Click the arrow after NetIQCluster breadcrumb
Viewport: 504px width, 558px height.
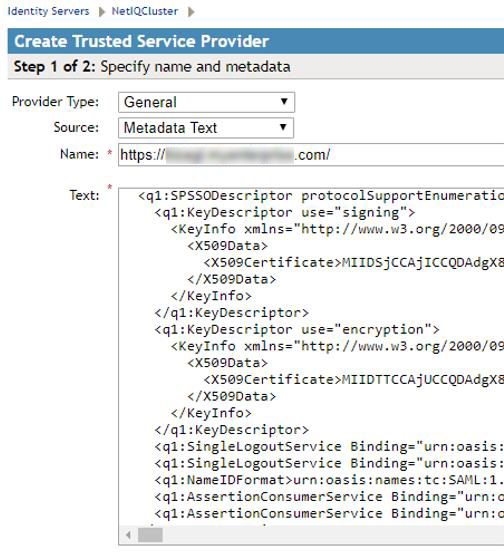pos(191,12)
